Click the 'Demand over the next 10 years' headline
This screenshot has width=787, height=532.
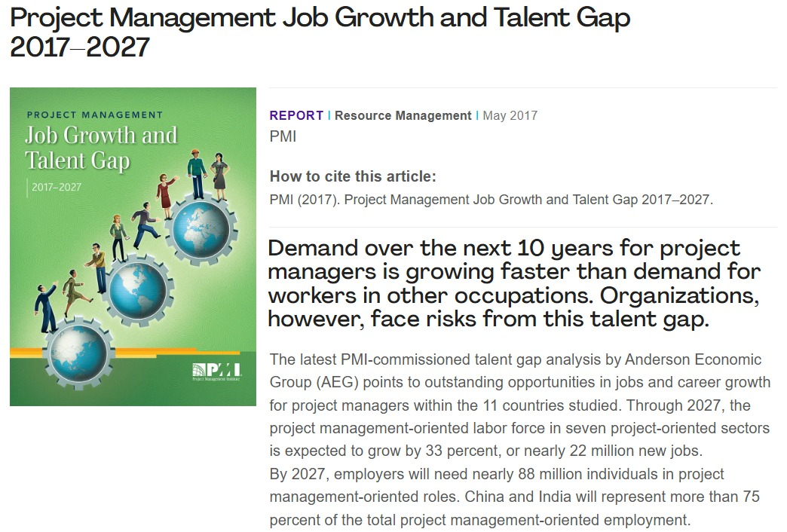[x=514, y=283]
